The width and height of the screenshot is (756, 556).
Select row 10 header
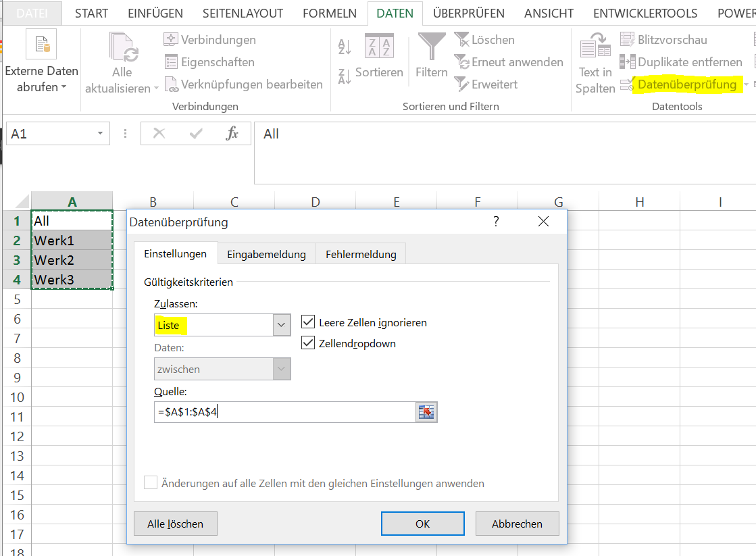coord(17,397)
